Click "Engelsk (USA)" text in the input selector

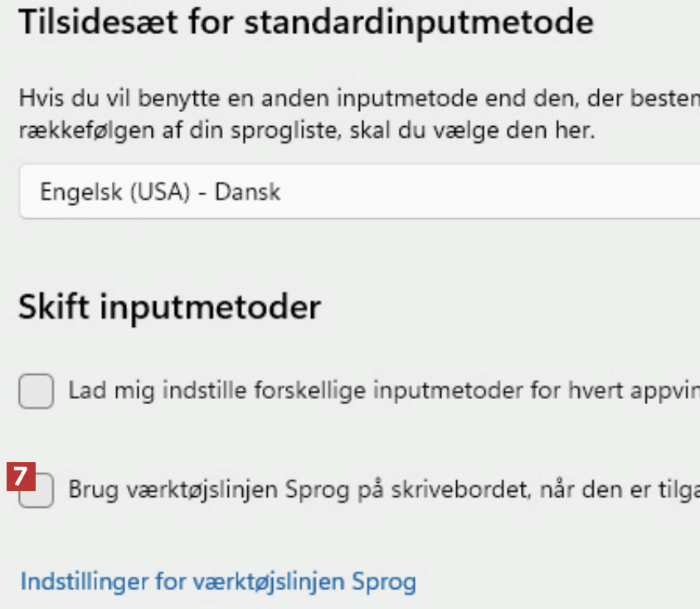tap(119, 192)
